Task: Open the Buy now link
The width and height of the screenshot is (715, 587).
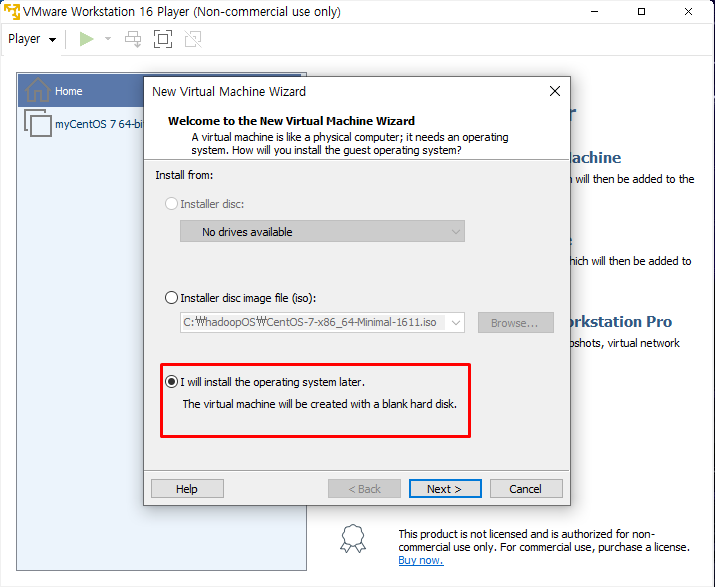Action: pyautogui.click(x=420, y=560)
